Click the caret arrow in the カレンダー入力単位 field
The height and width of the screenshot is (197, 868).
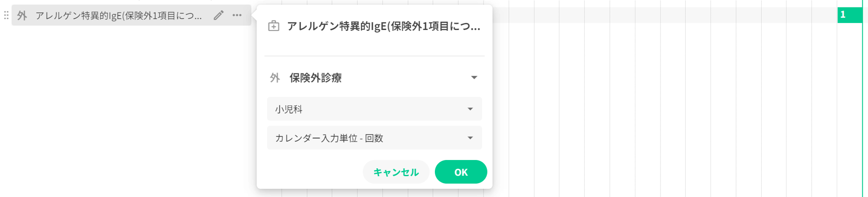click(470, 138)
